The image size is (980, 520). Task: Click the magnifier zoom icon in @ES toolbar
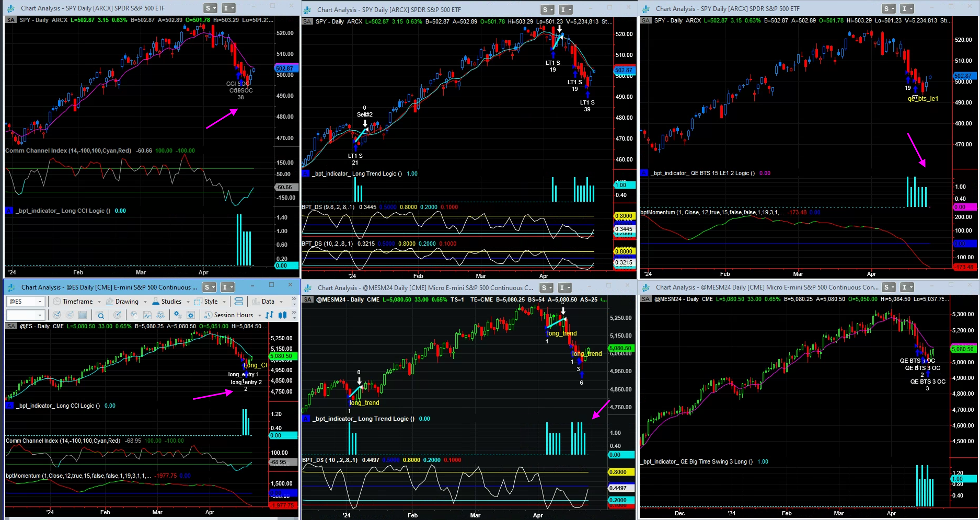(x=100, y=315)
